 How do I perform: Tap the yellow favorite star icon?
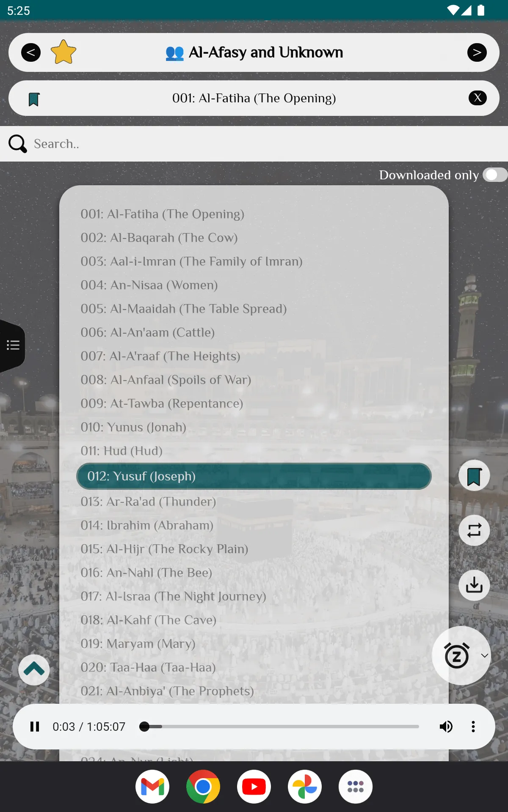(x=63, y=52)
